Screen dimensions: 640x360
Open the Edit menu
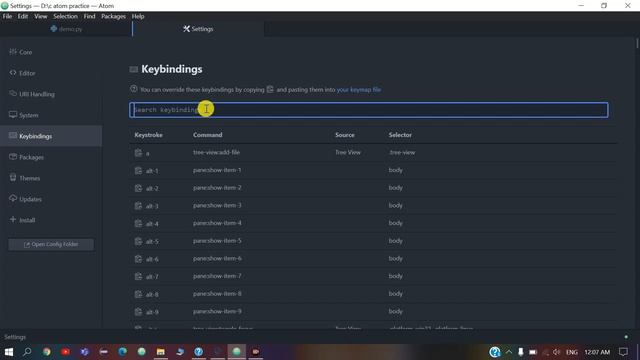pyautogui.click(x=23, y=16)
